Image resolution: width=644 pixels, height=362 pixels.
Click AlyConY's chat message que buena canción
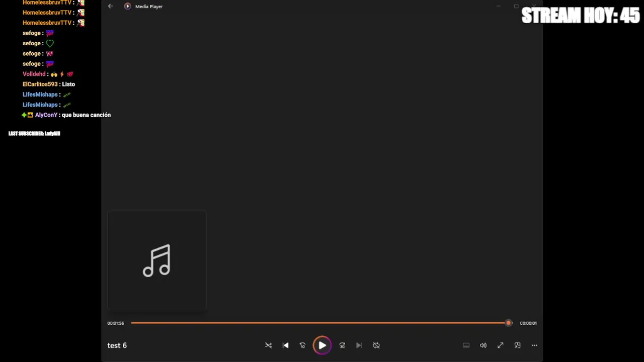(86, 115)
